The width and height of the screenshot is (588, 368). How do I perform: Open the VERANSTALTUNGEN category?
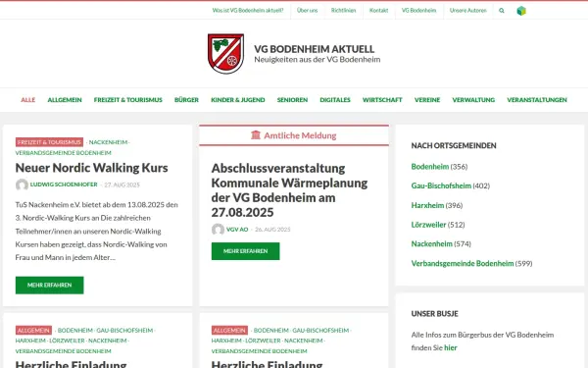point(537,100)
